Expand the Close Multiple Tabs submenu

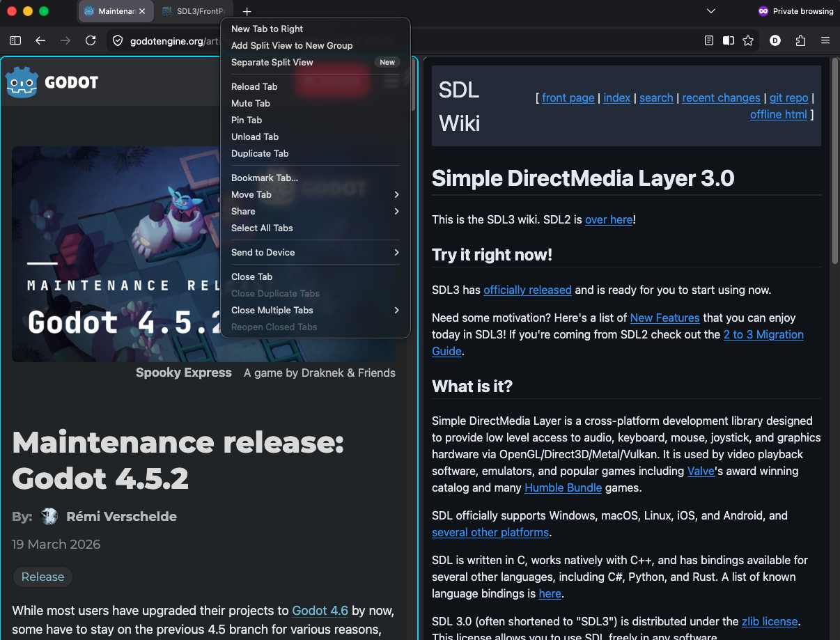[x=316, y=311]
